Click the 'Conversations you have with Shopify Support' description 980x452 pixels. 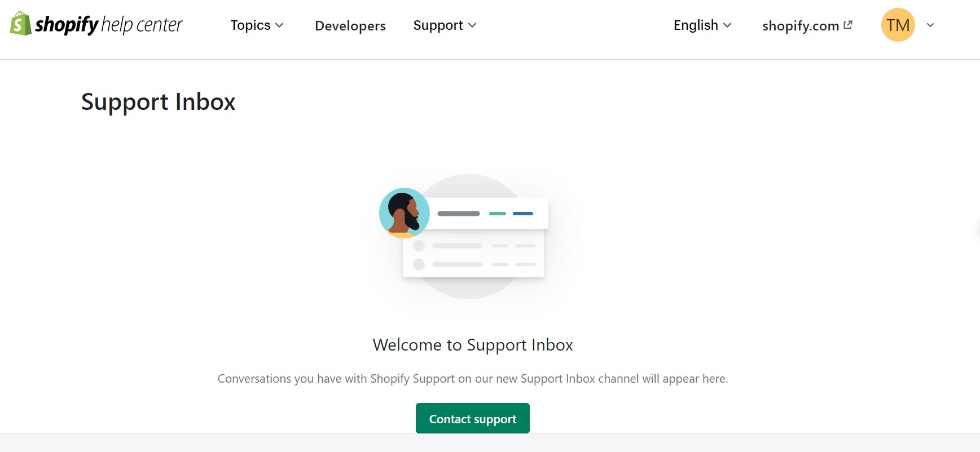tap(473, 379)
